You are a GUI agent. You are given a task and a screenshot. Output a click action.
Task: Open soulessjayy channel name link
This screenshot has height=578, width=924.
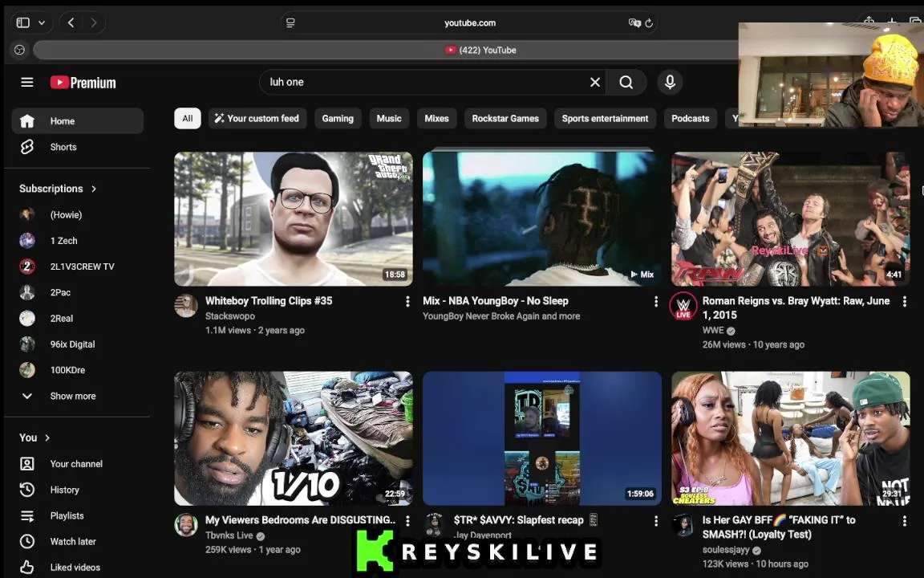click(x=726, y=550)
